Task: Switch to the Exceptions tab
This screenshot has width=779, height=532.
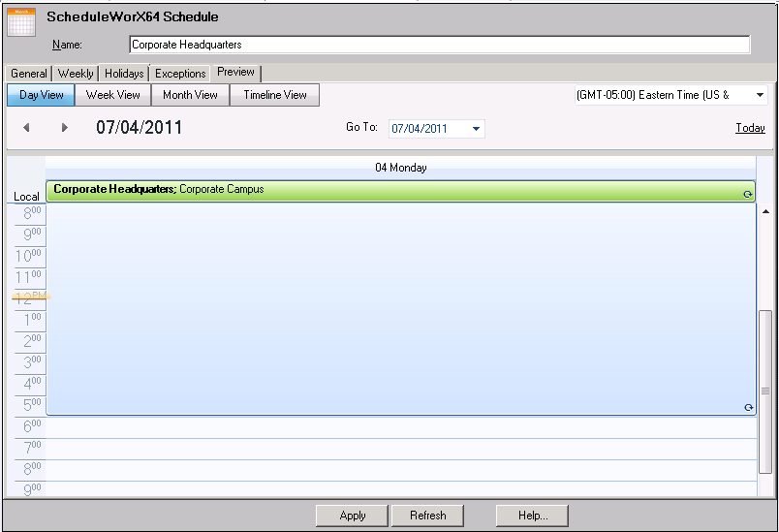Action: tap(180, 74)
